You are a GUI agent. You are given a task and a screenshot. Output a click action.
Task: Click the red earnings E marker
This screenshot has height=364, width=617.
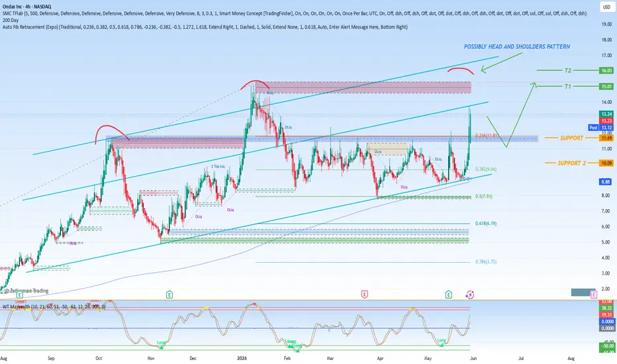pos(365,295)
